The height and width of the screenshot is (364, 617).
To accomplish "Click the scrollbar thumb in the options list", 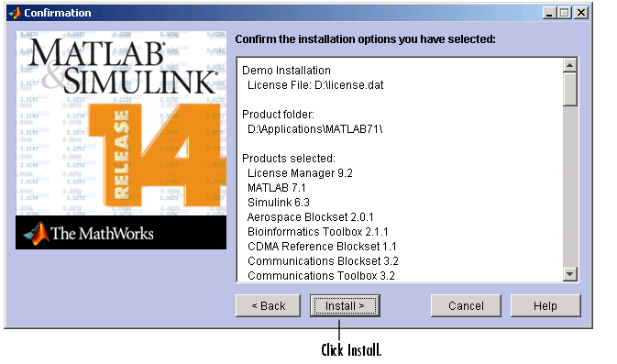I will coord(569,89).
